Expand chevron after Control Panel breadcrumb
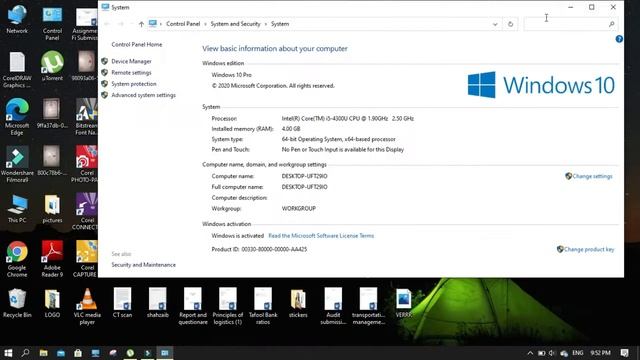 205,24
